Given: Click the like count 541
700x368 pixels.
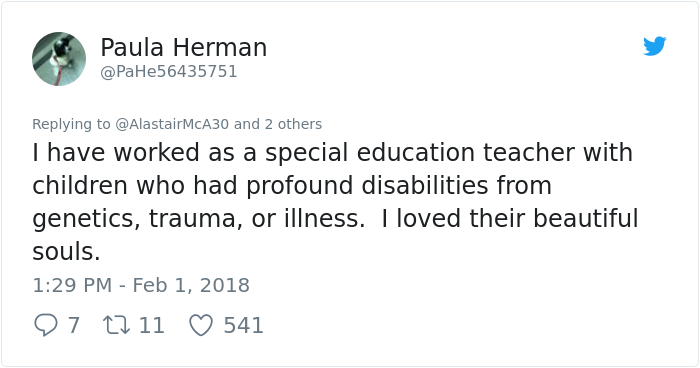Looking at the screenshot, I should pyautogui.click(x=243, y=325).
